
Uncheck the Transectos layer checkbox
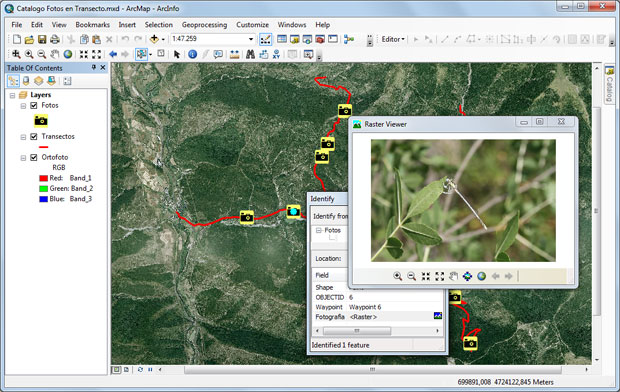pyautogui.click(x=34, y=136)
